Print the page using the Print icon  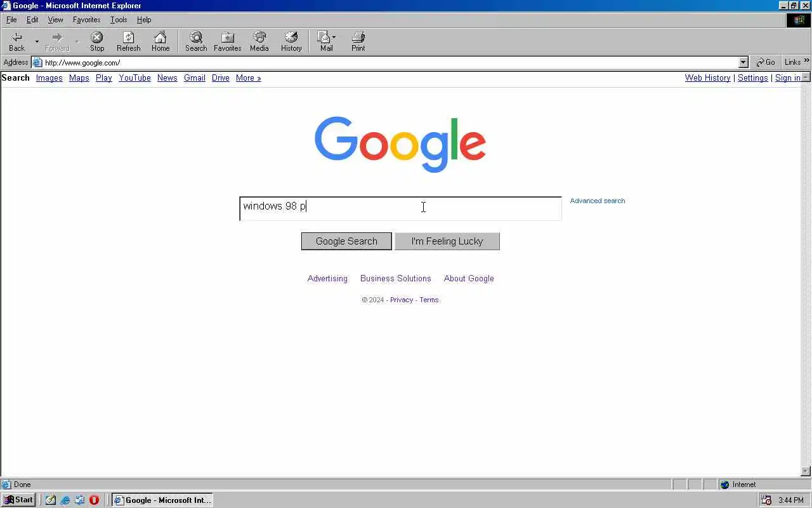coord(358,42)
